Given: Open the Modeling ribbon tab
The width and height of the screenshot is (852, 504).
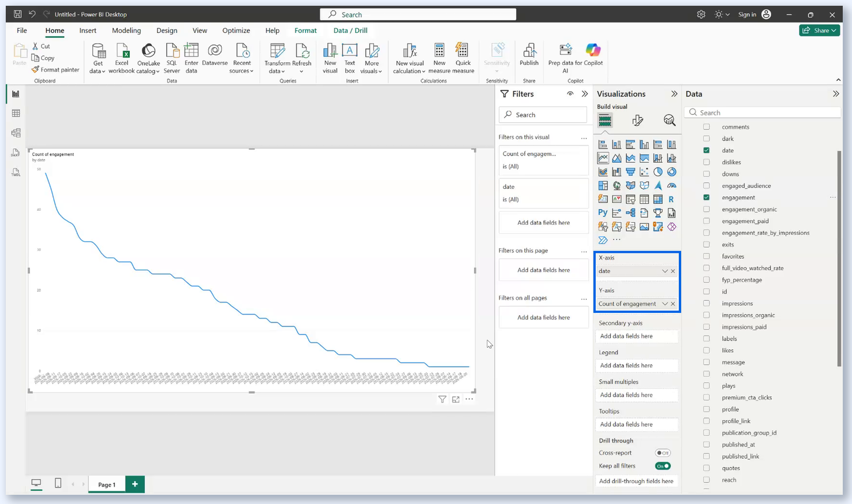Looking at the screenshot, I should 126,31.
